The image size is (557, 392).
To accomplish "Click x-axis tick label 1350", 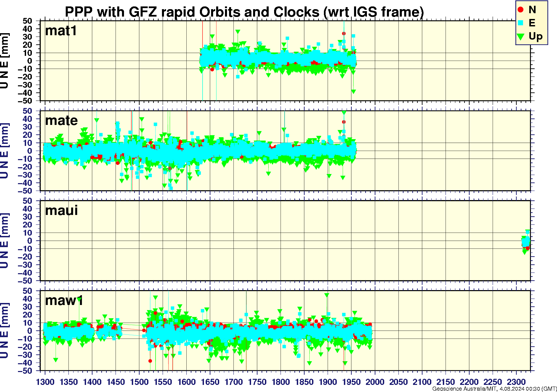I will (68, 382).
